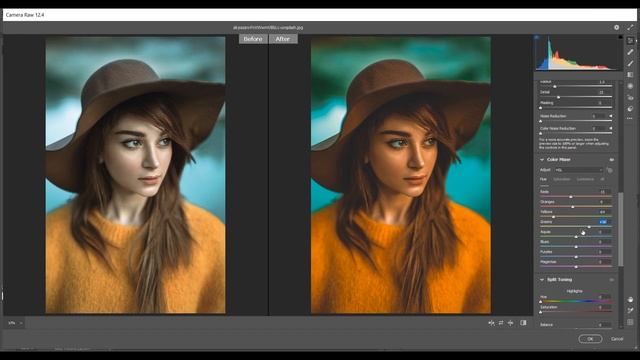Click the Yellows hue slider

pyautogui.click(x=576, y=217)
